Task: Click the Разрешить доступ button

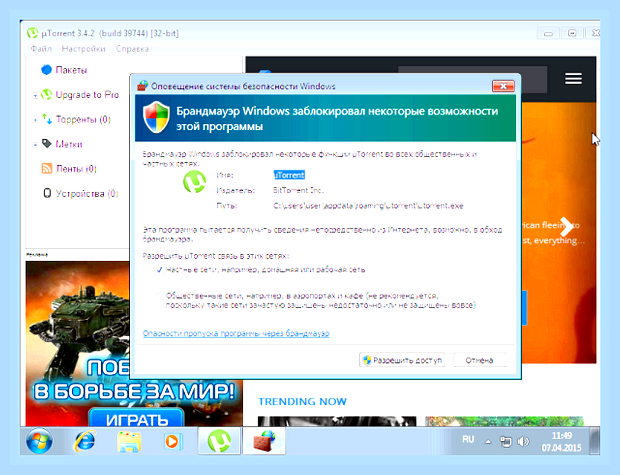Action: click(x=402, y=360)
